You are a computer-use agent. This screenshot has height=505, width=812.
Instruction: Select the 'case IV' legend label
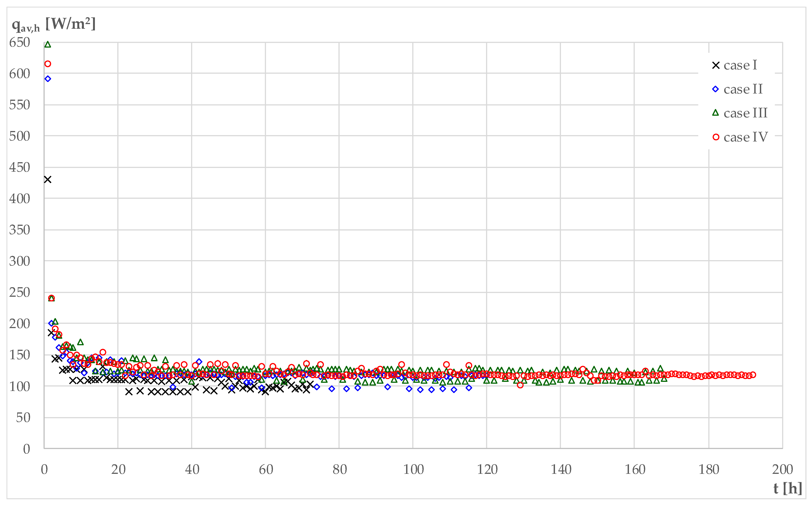coord(746,137)
